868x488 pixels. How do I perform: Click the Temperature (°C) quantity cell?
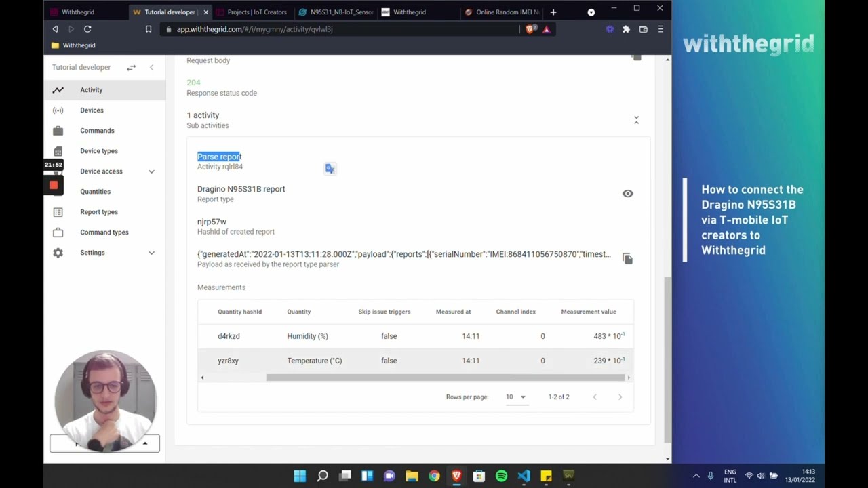315,361
